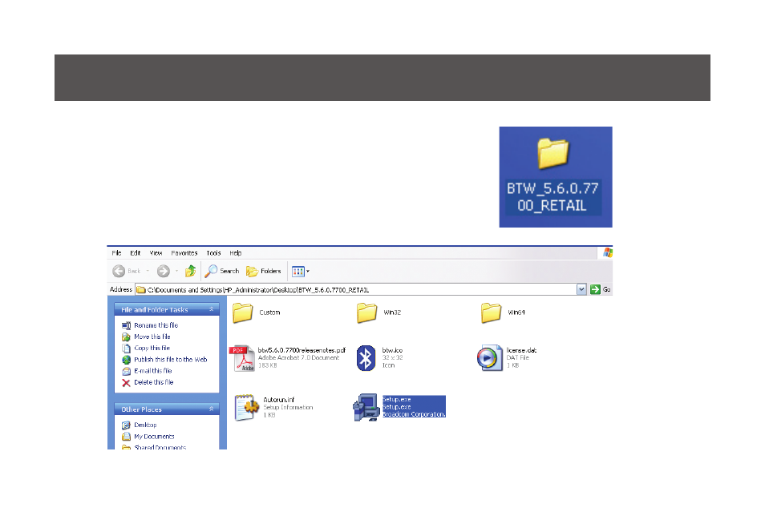Open the Favorites menu

[184, 253]
